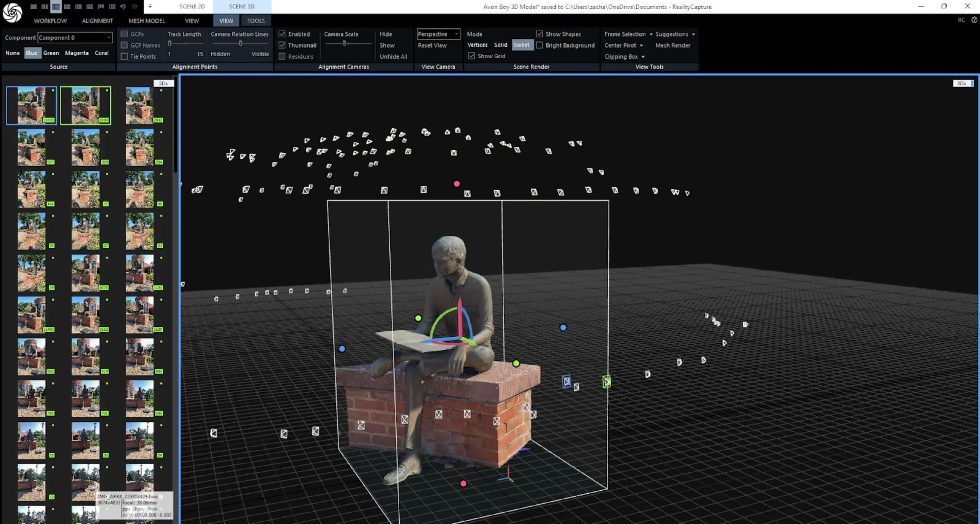Open the Perspective view camera dropdown
The width and height of the screenshot is (980, 524).
point(438,34)
